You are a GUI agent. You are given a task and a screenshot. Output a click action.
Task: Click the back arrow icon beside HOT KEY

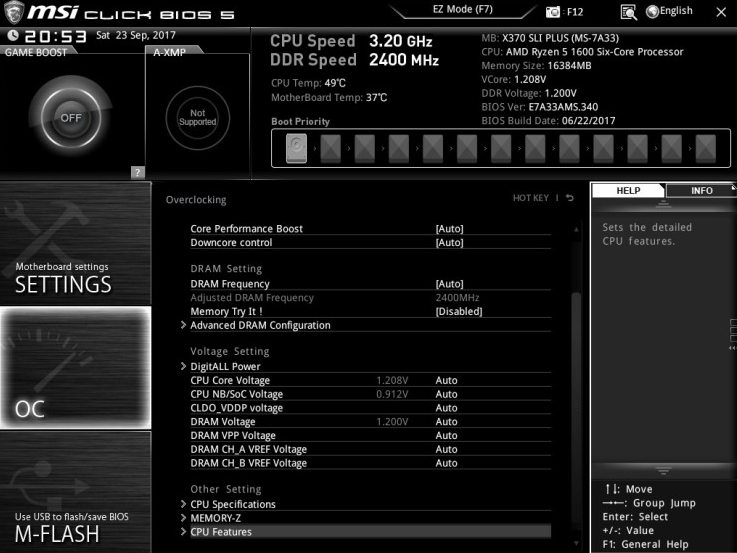(570, 198)
